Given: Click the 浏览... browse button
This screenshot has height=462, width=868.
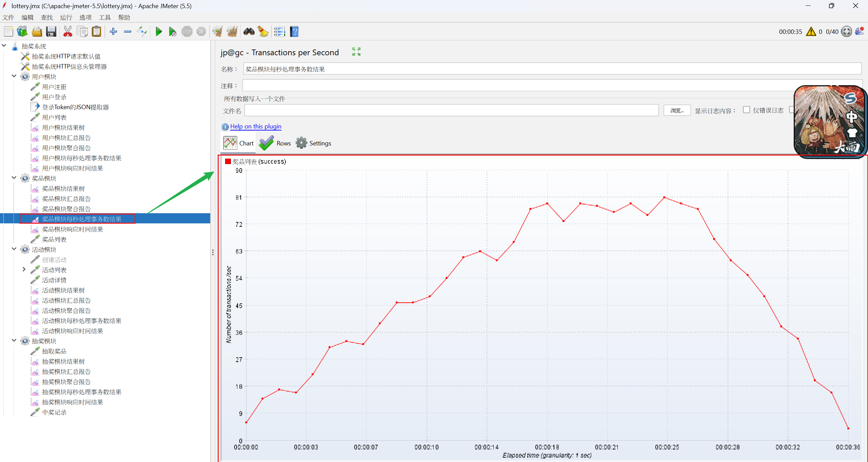Looking at the screenshot, I should (677, 111).
